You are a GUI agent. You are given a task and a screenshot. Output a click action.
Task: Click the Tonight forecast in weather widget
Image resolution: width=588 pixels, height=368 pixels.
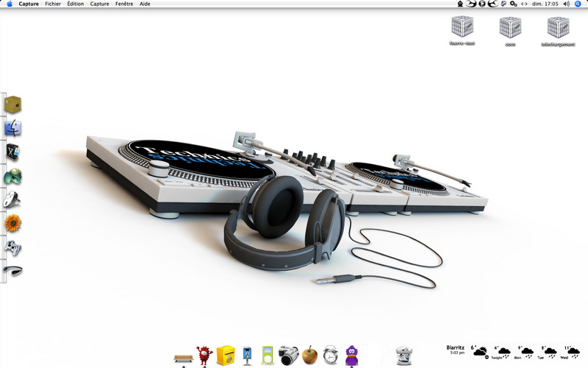(x=501, y=353)
